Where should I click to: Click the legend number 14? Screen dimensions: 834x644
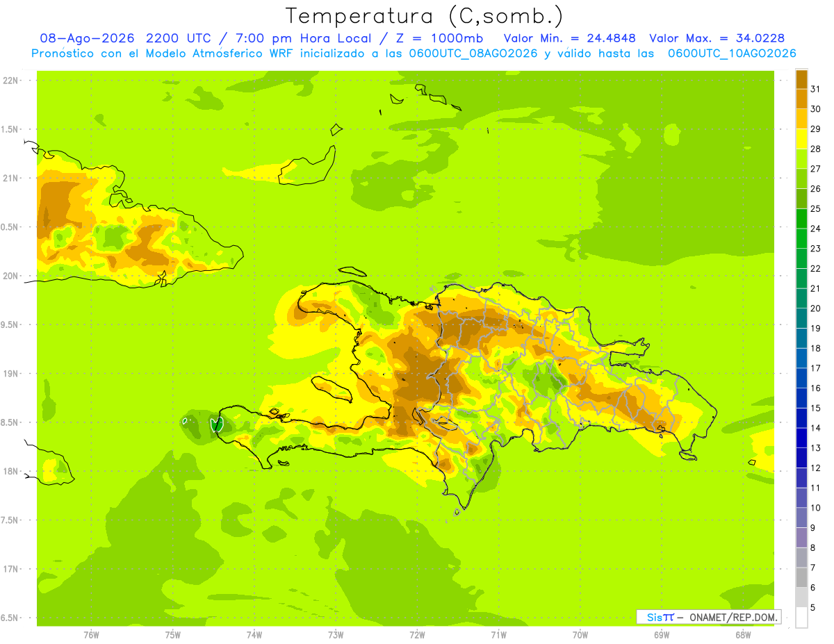816,428
